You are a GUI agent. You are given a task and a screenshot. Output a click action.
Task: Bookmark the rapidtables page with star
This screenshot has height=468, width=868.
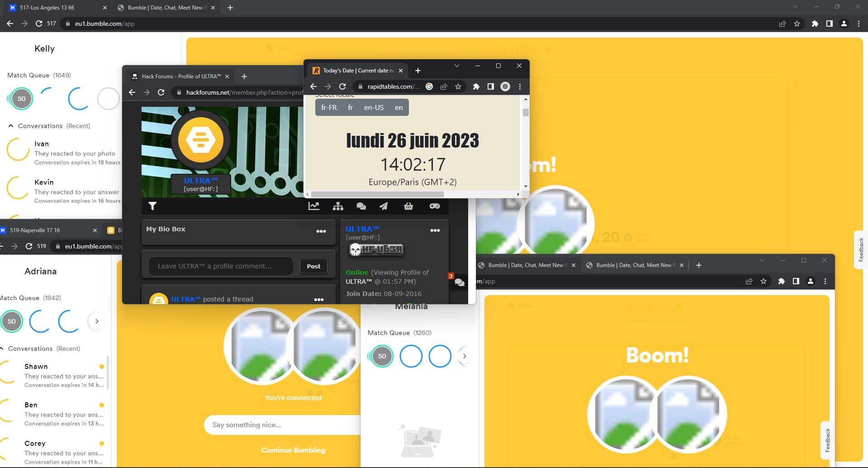pyautogui.click(x=458, y=86)
